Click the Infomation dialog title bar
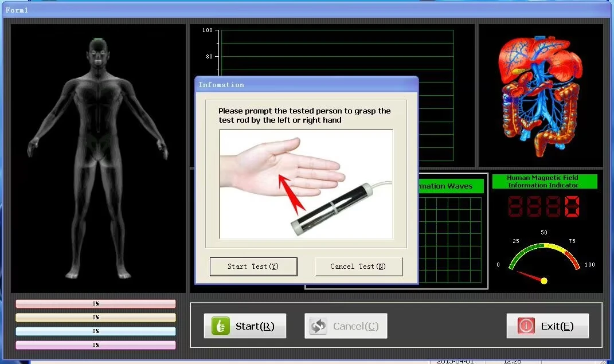 (x=306, y=85)
